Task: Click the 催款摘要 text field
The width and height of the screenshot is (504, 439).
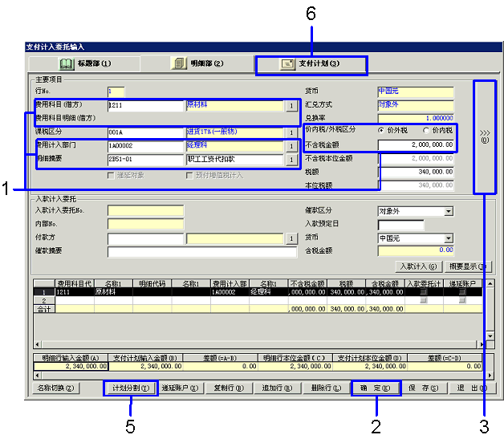Action: [202, 252]
